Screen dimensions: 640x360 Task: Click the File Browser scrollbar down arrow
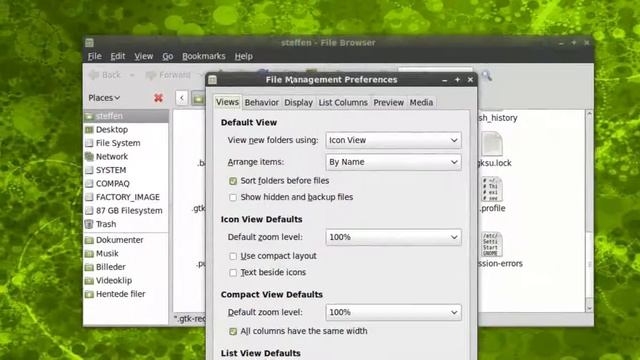coord(589,308)
